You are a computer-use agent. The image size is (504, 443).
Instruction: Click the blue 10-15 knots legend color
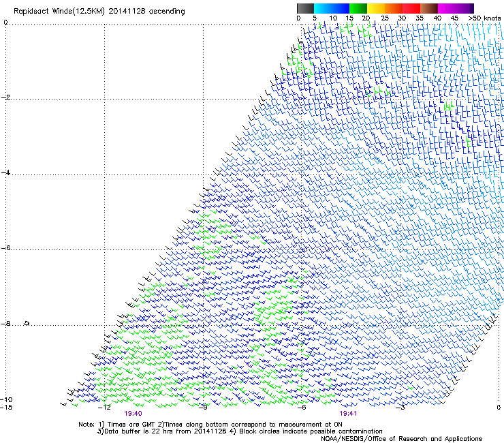(341, 8)
